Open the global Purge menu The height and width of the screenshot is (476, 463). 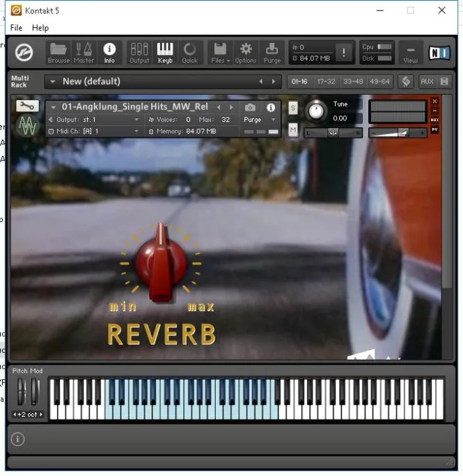click(272, 53)
